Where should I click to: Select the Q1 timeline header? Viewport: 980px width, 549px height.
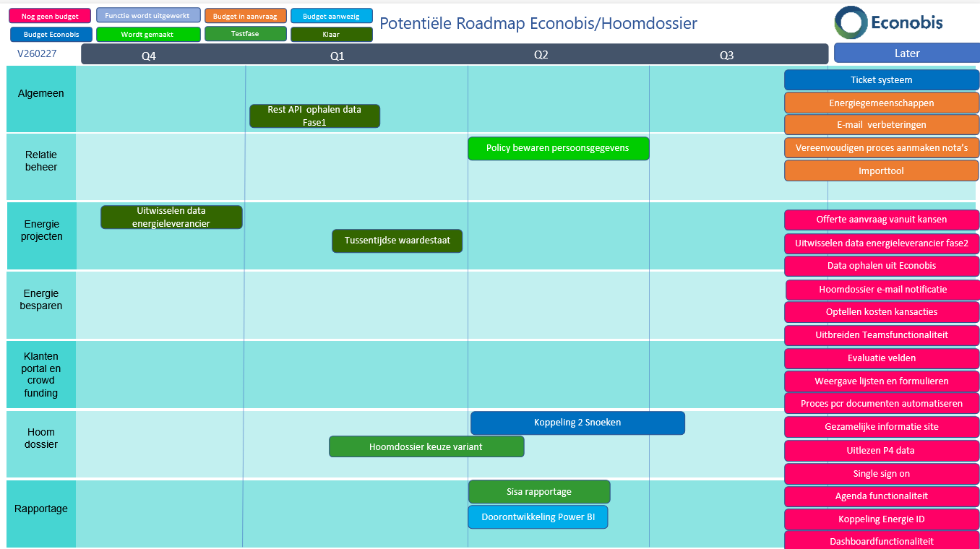(x=337, y=56)
